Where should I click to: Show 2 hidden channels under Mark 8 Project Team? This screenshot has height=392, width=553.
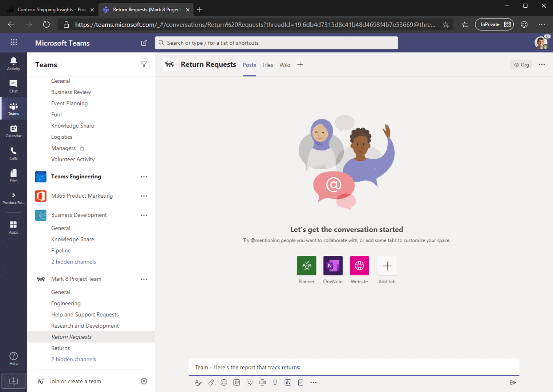point(74,359)
